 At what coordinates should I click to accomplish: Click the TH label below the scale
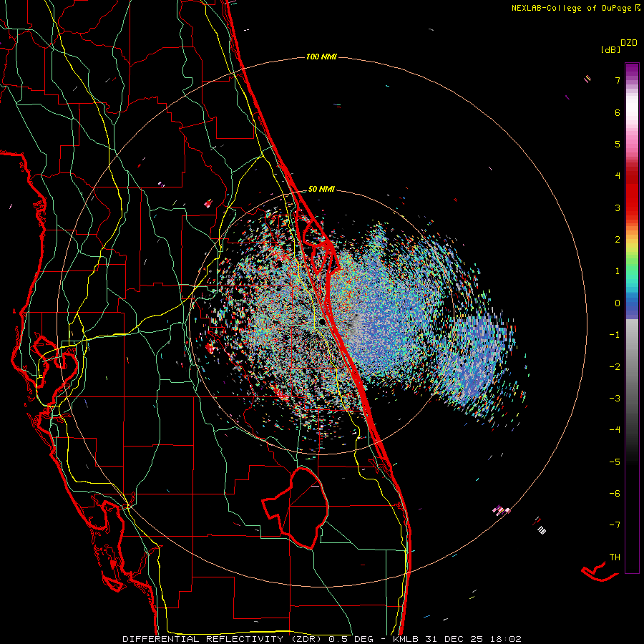pyautogui.click(x=615, y=557)
